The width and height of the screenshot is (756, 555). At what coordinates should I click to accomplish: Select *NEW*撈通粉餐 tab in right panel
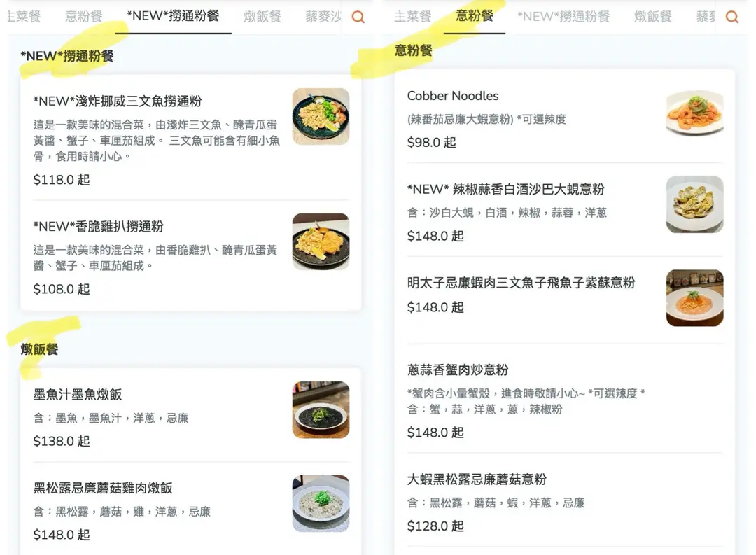click(563, 16)
